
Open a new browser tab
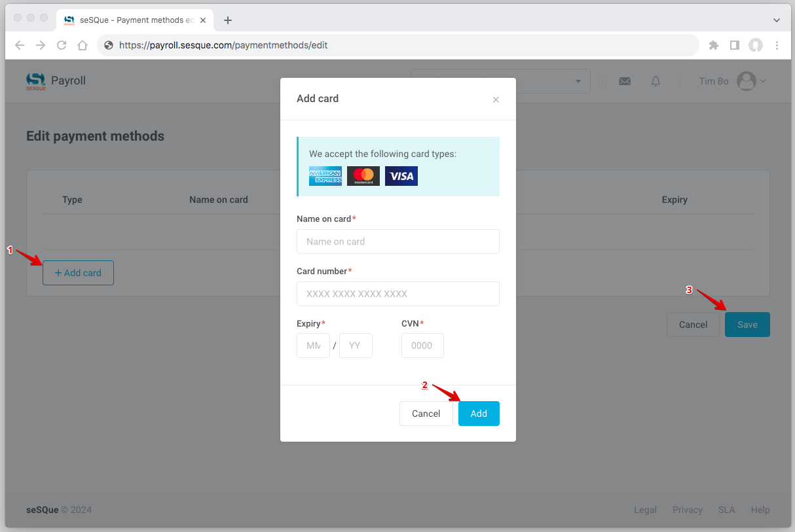[228, 20]
